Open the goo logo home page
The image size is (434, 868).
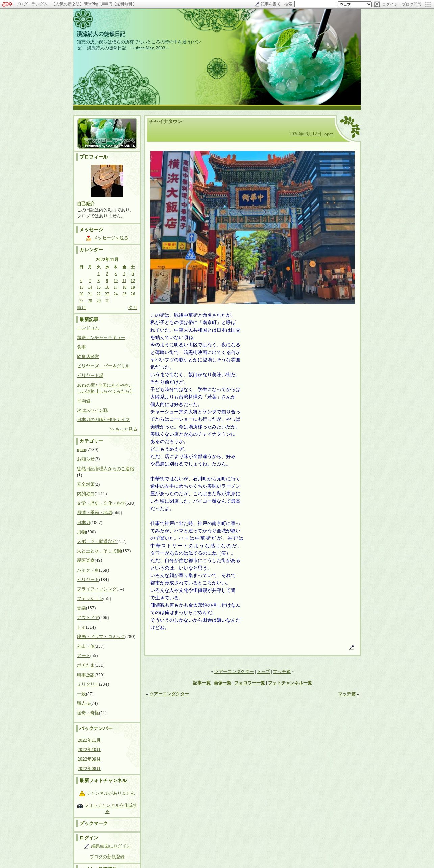click(x=7, y=4)
